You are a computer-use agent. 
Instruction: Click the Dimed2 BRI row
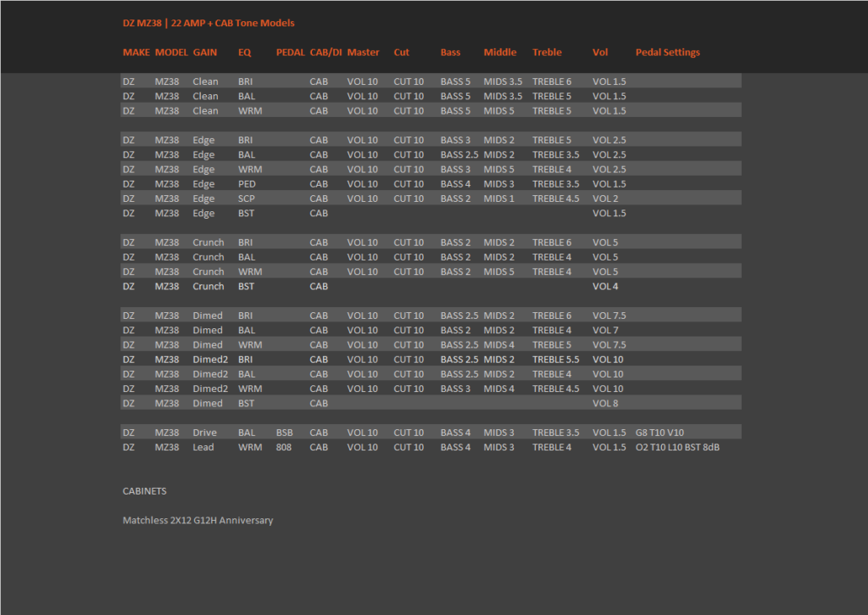click(431, 359)
